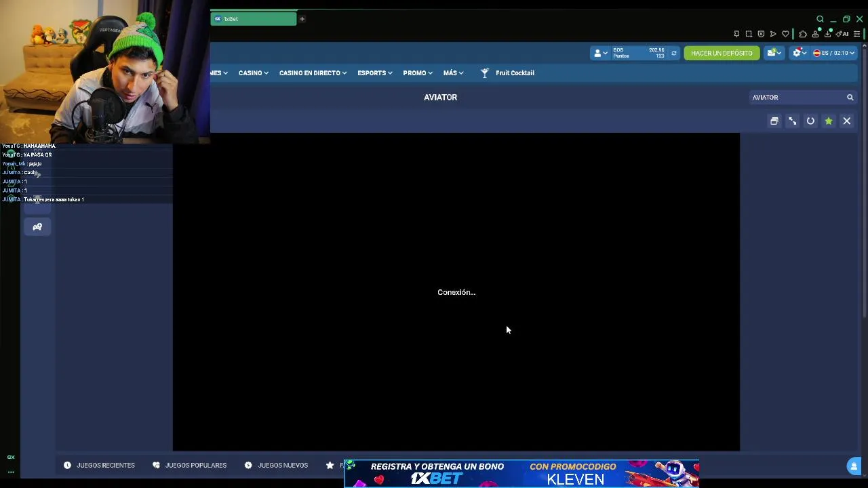This screenshot has height=488, width=868.
Task: Expand the MÁS menu
Action: 453,73
